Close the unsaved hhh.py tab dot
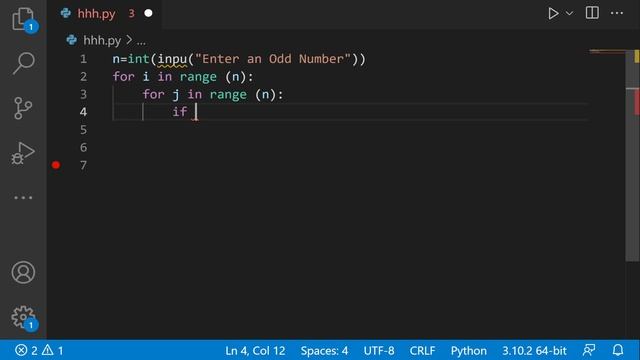The width and height of the screenshot is (640, 360). [149, 13]
